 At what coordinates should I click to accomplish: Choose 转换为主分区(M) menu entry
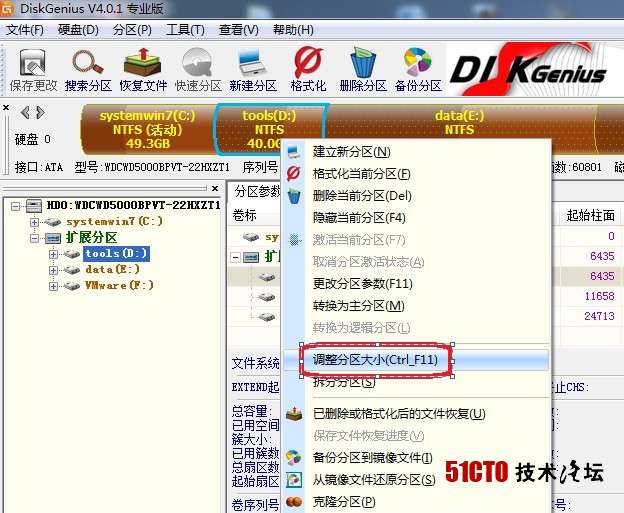pyautogui.click(x=417, y=306)
